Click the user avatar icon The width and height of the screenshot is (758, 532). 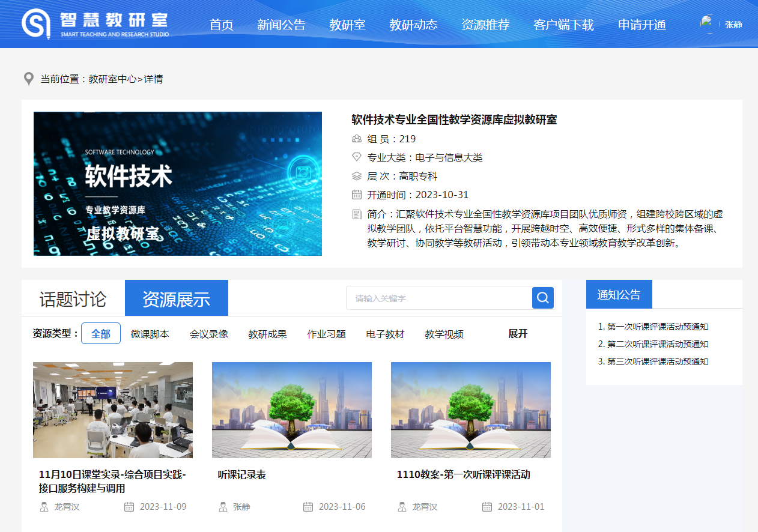(708, 24)
